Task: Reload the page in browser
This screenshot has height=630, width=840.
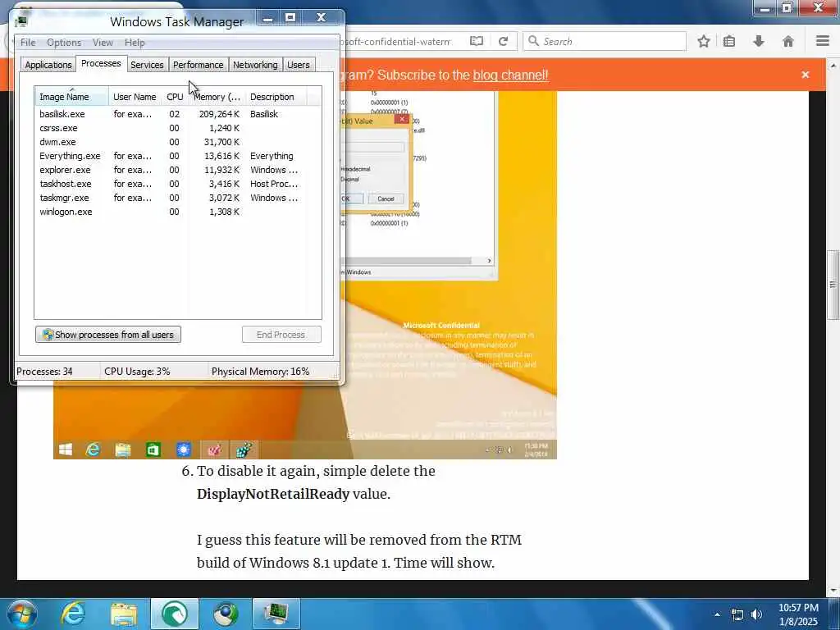Action: [503, 41]
